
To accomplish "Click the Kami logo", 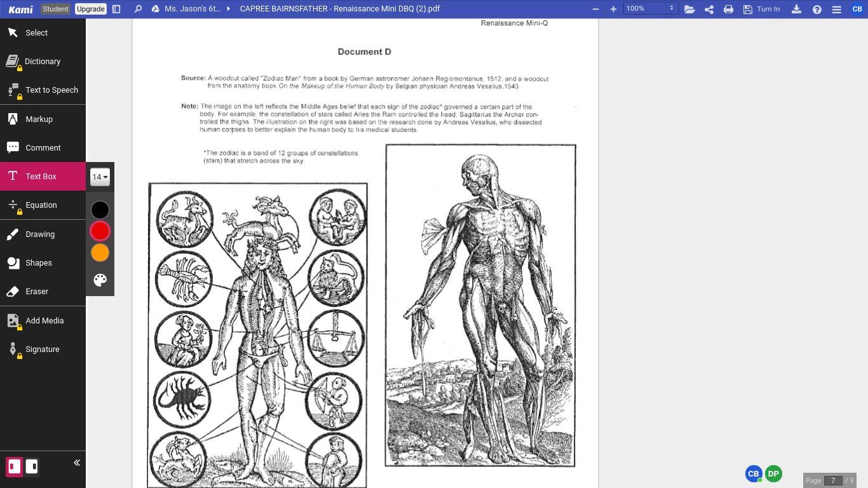I will 21,9.
